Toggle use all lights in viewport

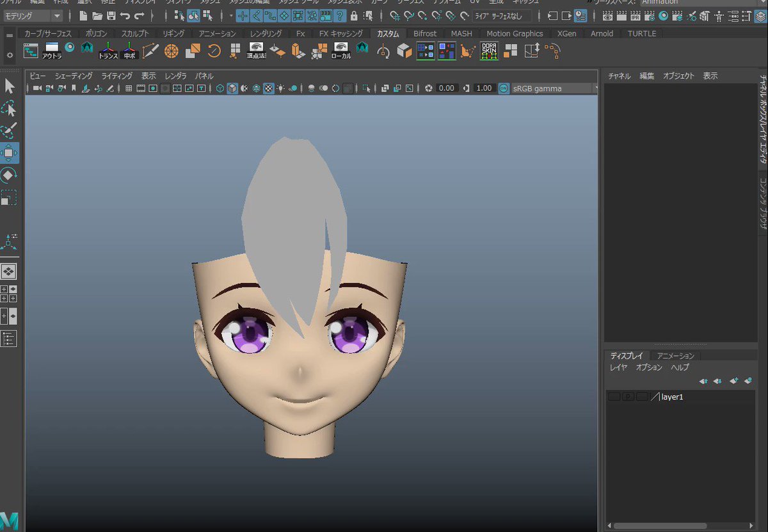click(281, 88)
